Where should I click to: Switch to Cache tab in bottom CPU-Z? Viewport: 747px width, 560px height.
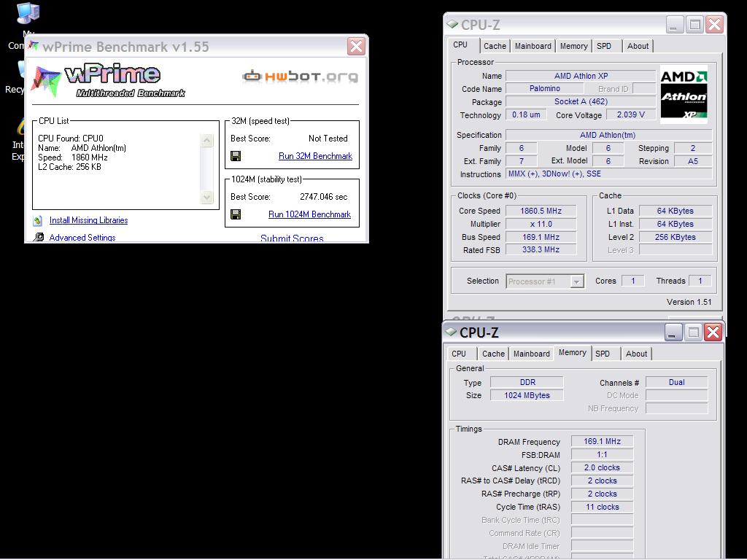pyautogui.click(x=494, y=354)
